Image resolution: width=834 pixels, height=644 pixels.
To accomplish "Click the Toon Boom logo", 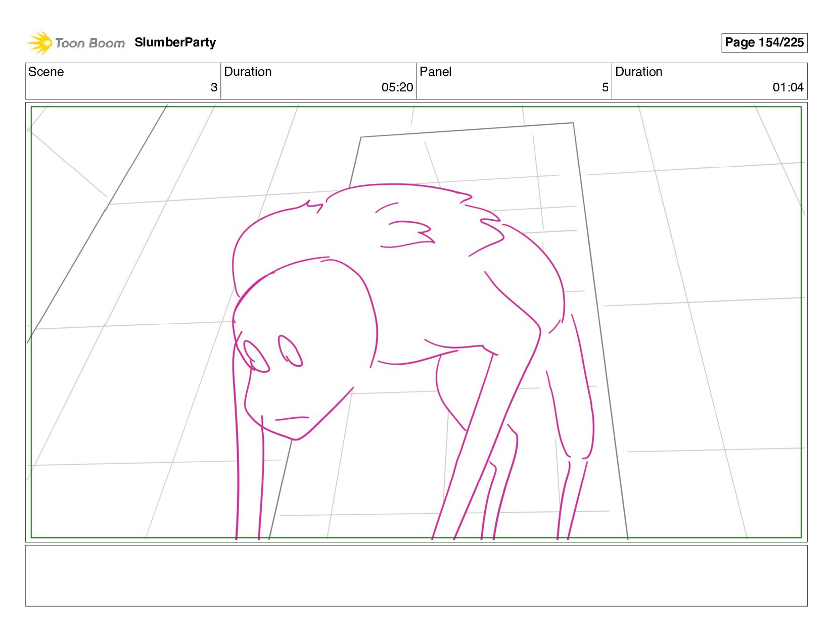I will (x=76, y=42).
